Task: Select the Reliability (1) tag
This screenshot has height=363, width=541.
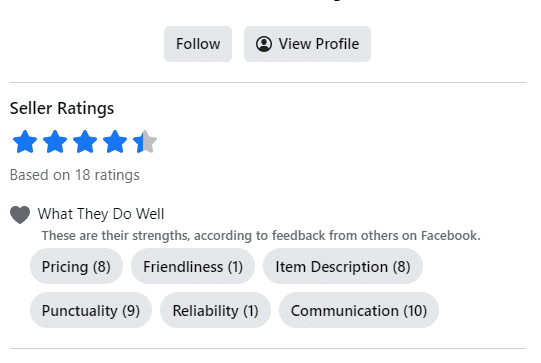Action: tap(215, 310)
